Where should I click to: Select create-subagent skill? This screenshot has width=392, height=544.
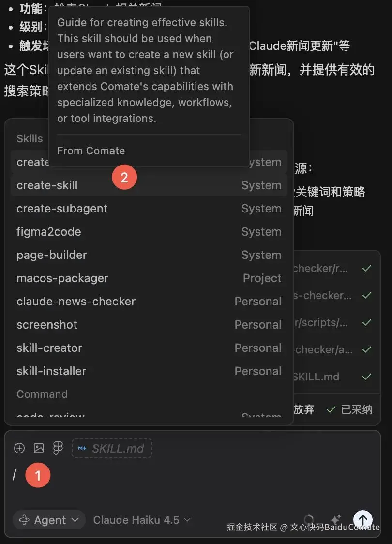pyautogui.click(x=62, y=209)
